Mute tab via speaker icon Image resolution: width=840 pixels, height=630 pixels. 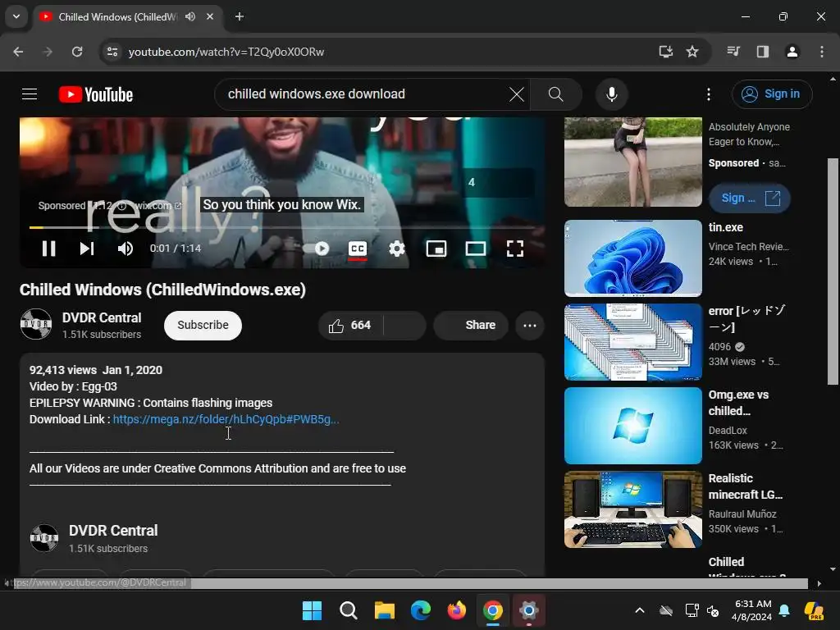(189, 16)
